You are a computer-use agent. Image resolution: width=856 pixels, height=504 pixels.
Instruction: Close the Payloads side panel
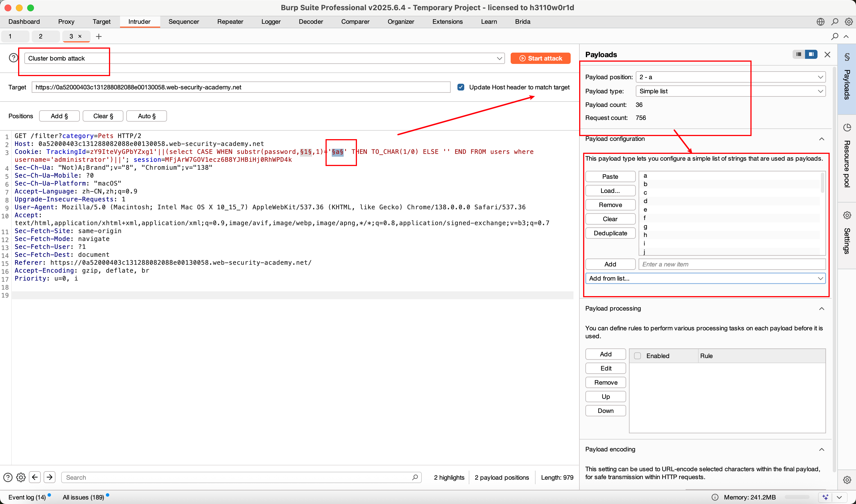click(x=827, y=55)
